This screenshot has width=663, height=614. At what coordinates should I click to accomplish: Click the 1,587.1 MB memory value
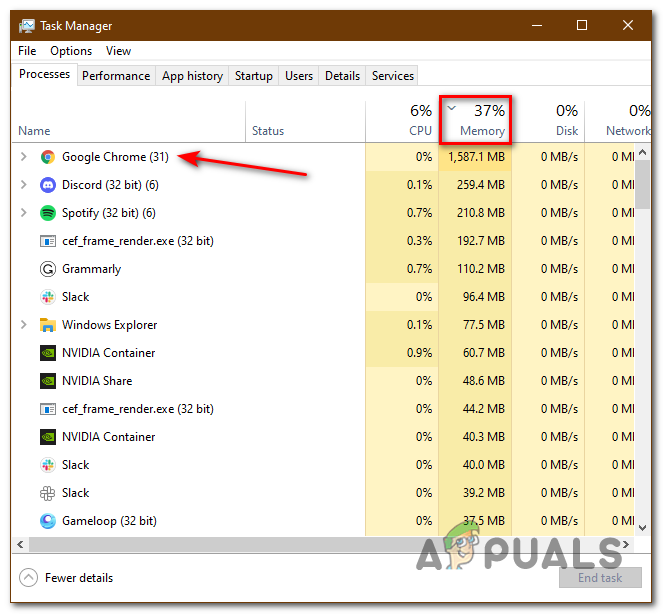[477, 157]
